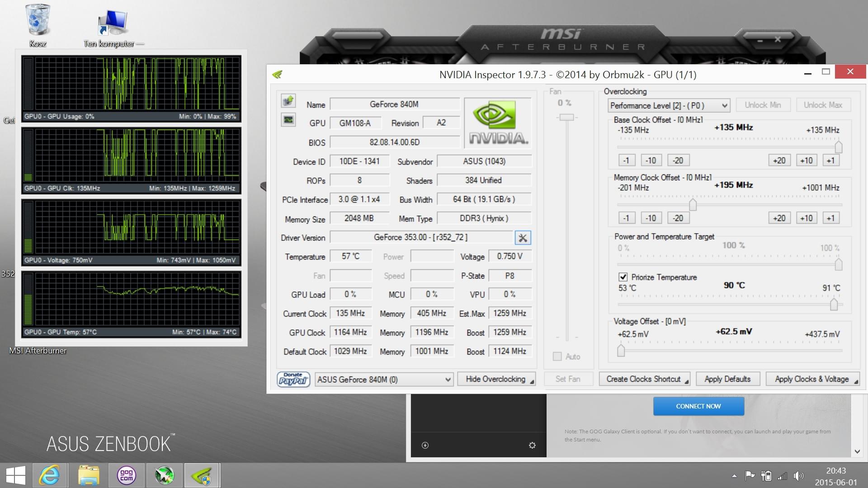This screenshot has height=488, width=868.
Task: Click the Voltage Offset slider handle
Action: point(621,350)
